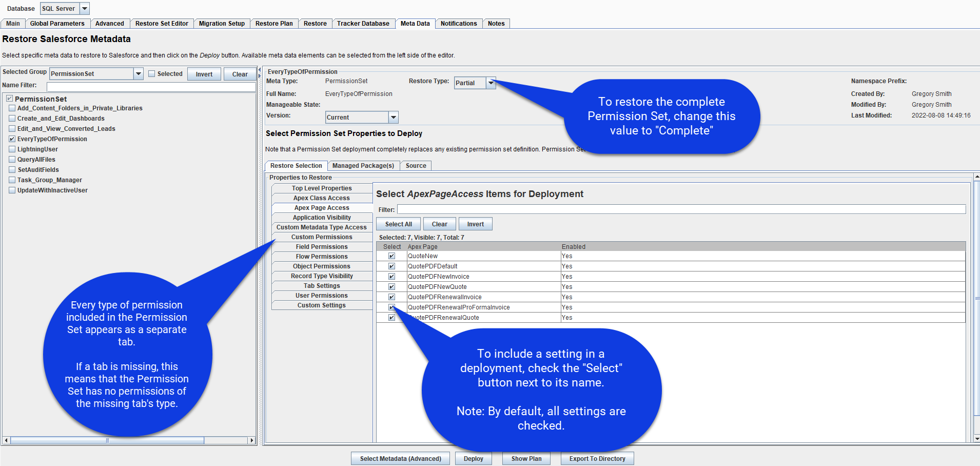Select User Permissions properties

pos(322,296)
